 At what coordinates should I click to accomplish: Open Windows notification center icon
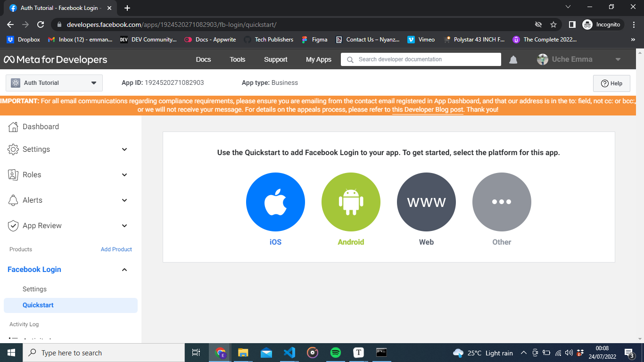coord(629,353)
